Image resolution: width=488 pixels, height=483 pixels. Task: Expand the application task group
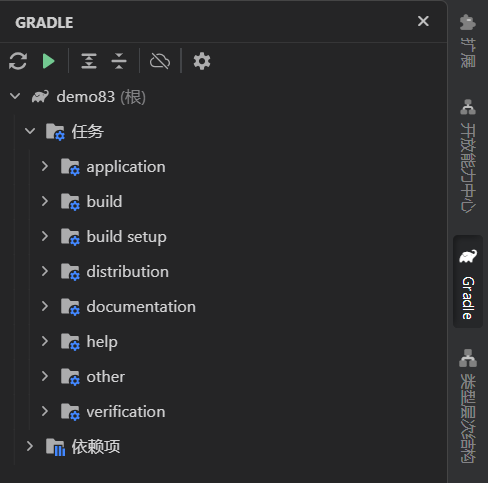tap(45, 166)
